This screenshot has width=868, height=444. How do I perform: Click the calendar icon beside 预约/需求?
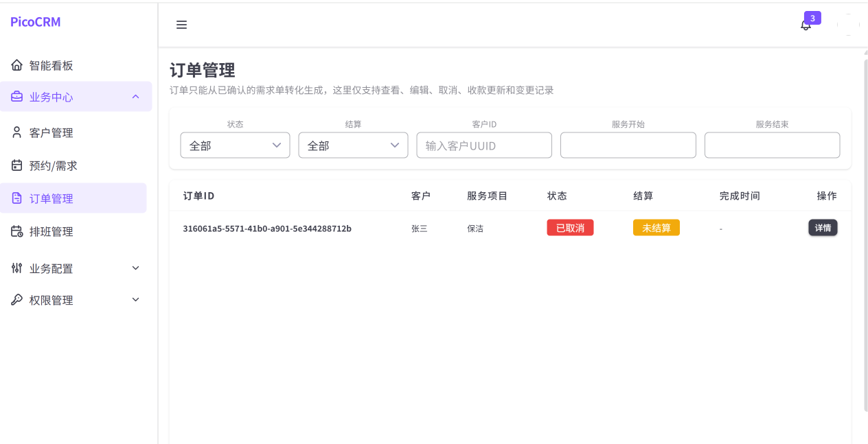17,165
